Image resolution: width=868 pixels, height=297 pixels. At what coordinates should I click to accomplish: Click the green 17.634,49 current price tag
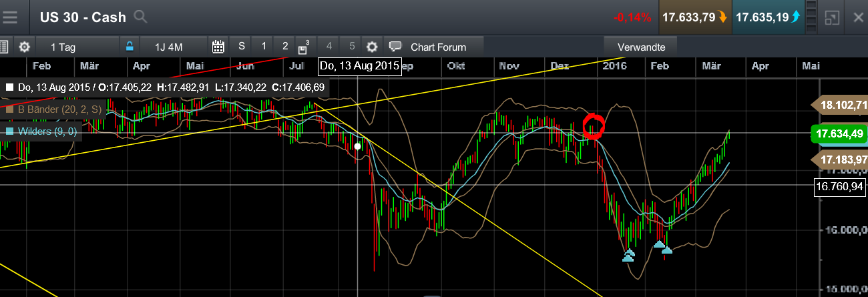tap(839, 133)
